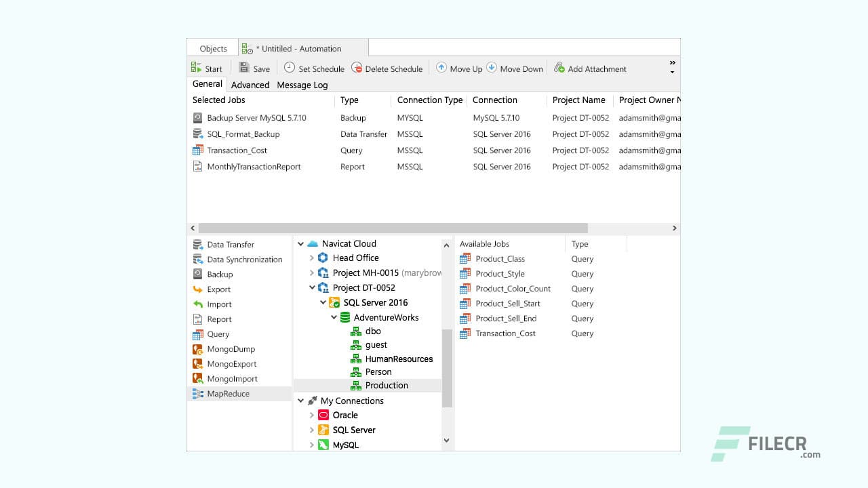Click the Save toolbar icon
Screen dimensions: 868x488
243,68
